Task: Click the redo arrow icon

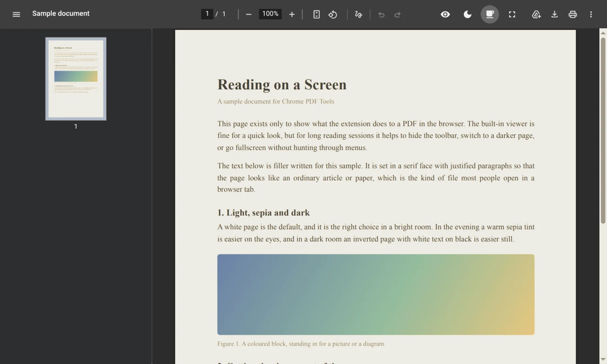Action: (x=398, y=14)
